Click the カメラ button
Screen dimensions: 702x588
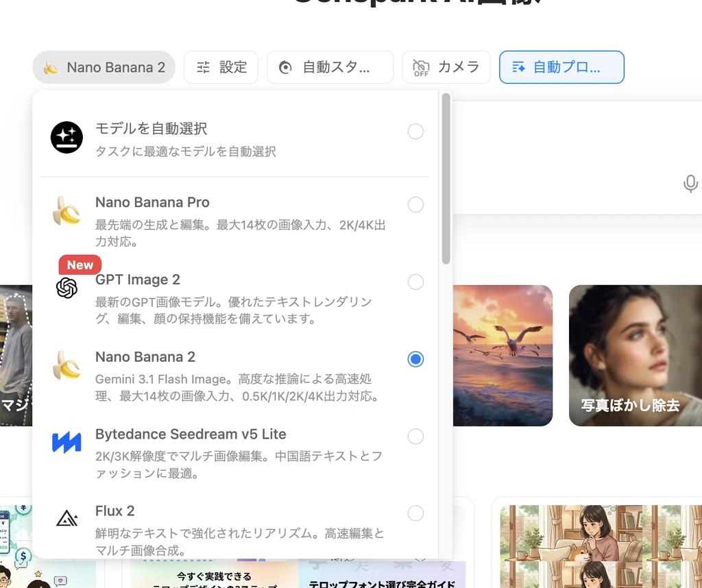pyautogui.click(x=446, y=67)
